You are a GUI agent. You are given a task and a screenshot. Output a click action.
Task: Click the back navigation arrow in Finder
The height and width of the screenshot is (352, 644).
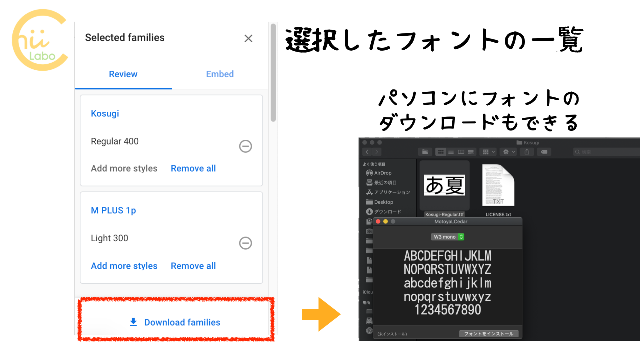(367, 152)
